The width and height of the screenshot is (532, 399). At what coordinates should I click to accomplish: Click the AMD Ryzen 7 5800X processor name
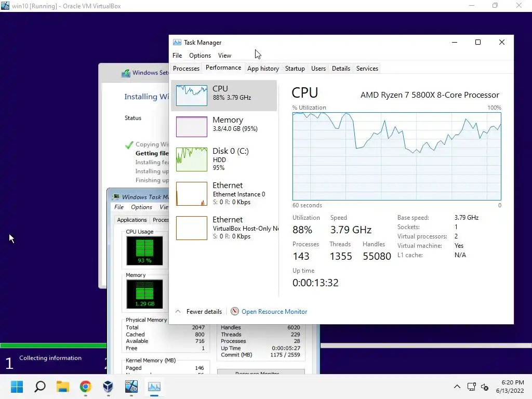point(430,95)
